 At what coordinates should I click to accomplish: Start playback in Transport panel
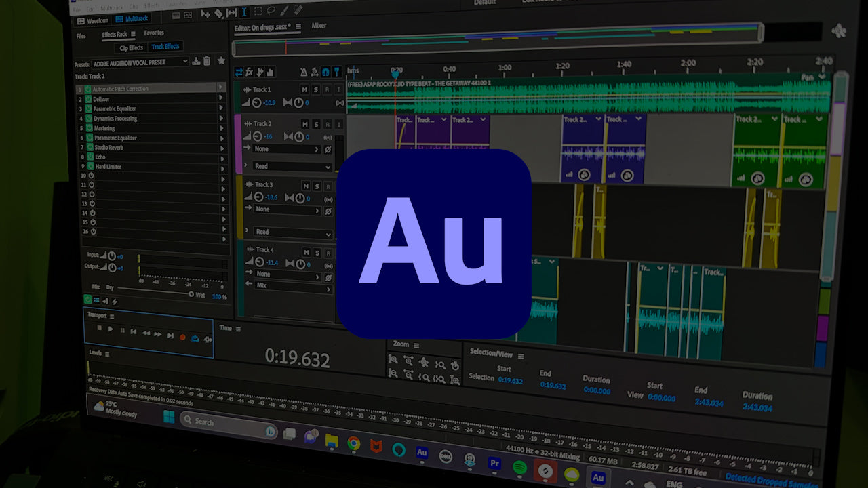coord(111,329)
